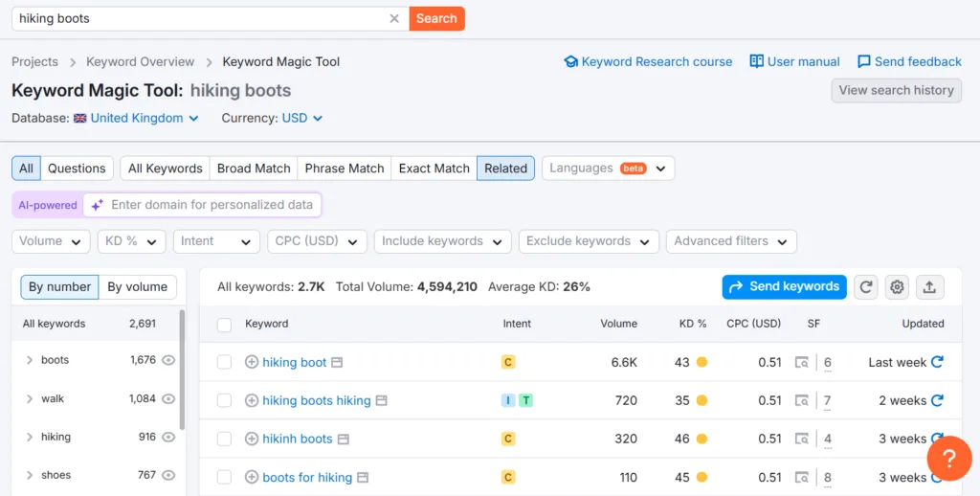980x496 pixels.
Task: Open table settings gear icon
Action: [x=897, y=287]
